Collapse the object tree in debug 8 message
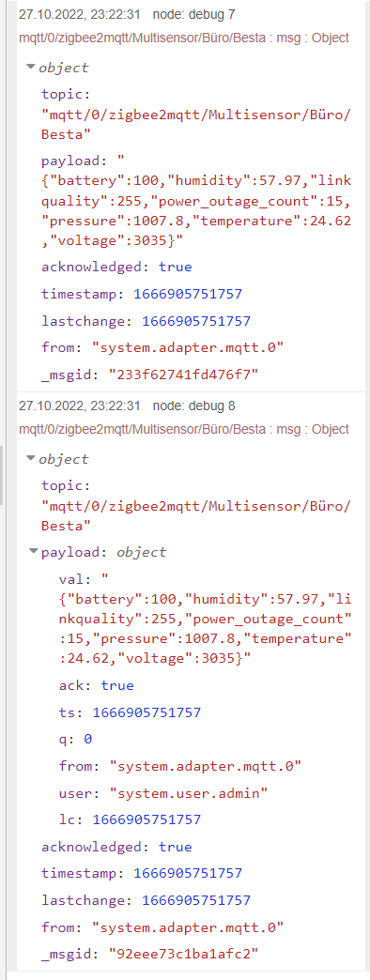This screenshot has width=370, height=980. 30,459
